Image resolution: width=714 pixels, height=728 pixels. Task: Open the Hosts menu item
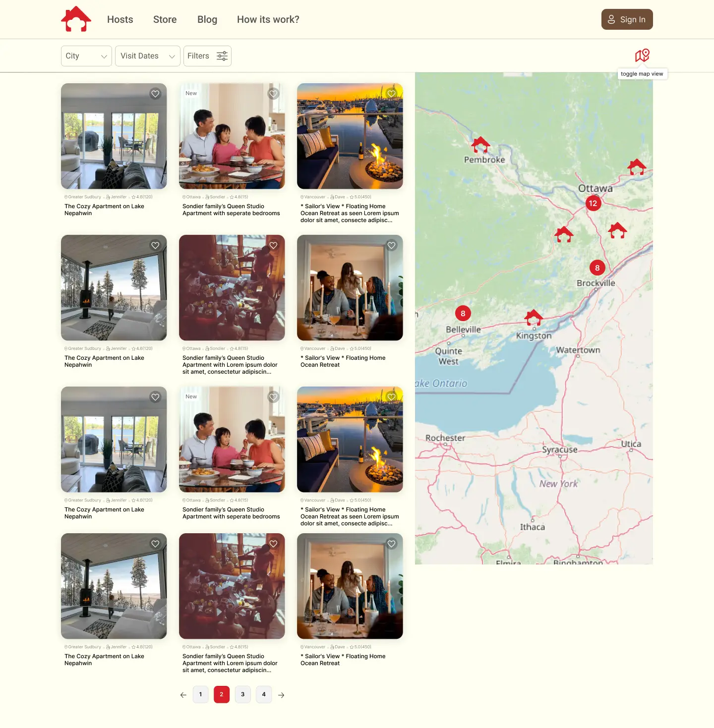(120, 19)
